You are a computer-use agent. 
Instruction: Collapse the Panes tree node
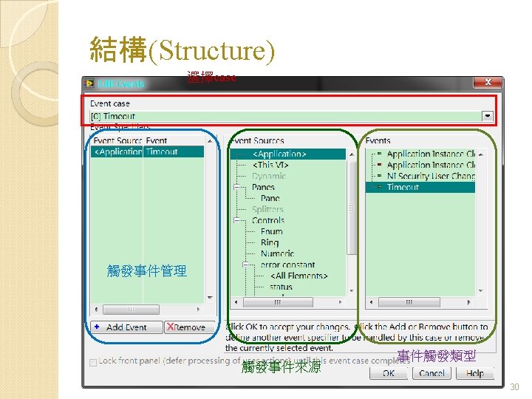237,187
